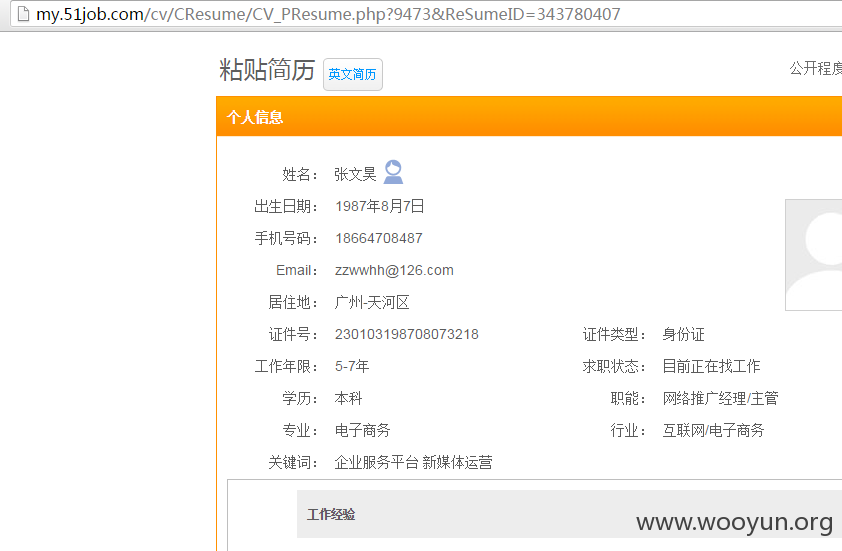This screenshot has height=551, width=842.
Task: Click the 关键词 label
Action: coord(293,462)
